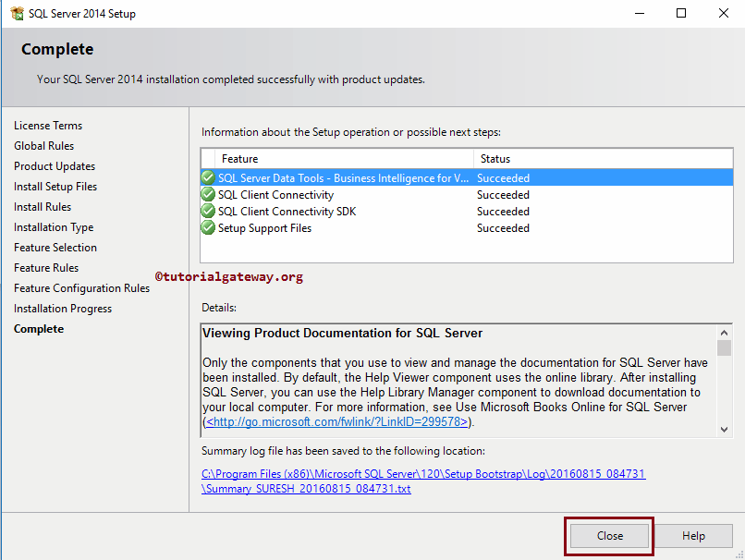Click the green success icon beside SQL Server Data Tools
The height and width of the screenshot is (560, 745).
click(x=207, y=177)
